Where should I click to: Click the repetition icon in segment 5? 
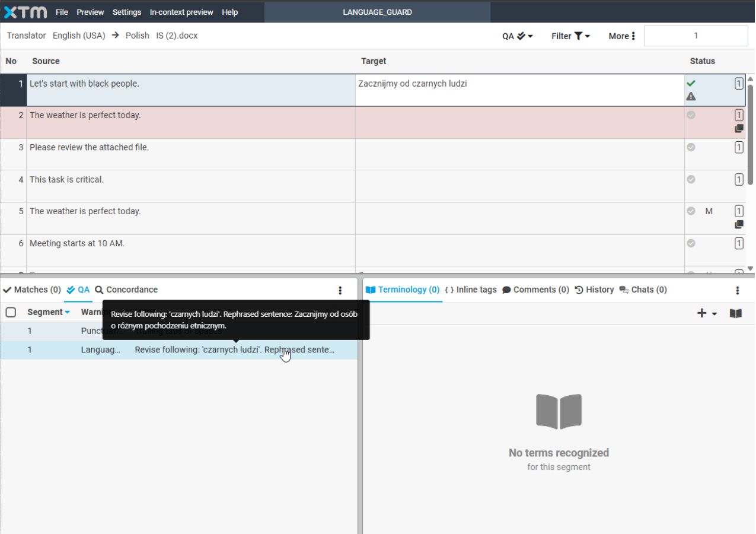(x=739, y=225)
